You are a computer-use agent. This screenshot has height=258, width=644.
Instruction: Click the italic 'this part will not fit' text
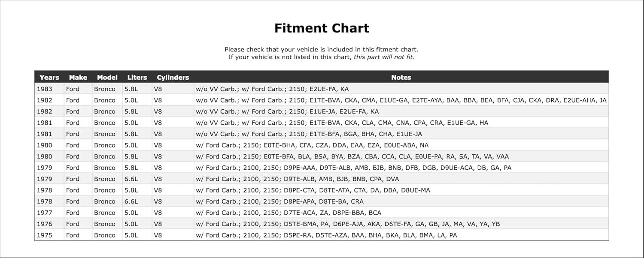[384, 57]
